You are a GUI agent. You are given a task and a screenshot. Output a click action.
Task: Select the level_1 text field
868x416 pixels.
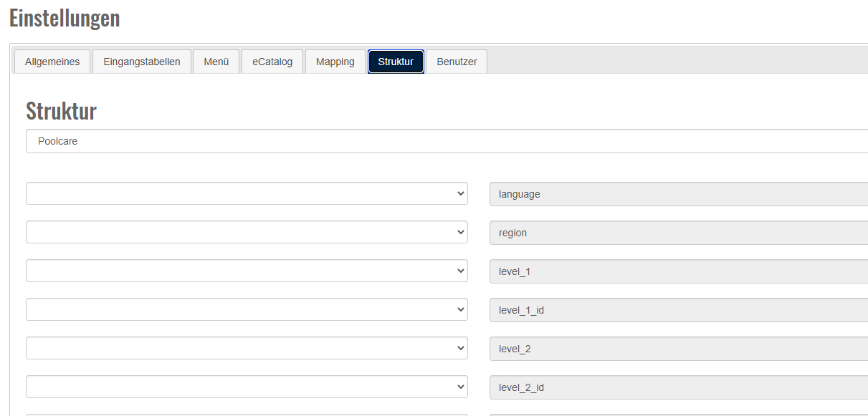point(677,271)
